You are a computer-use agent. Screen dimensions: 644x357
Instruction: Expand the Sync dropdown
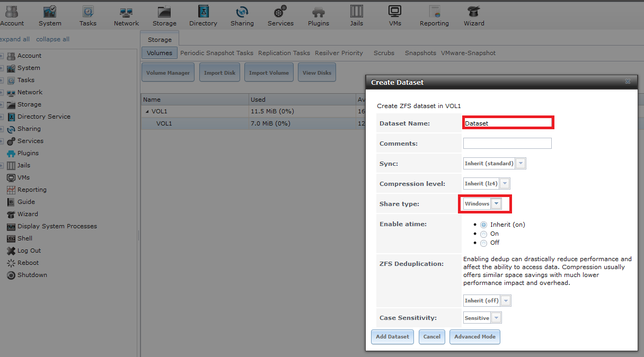521,164
